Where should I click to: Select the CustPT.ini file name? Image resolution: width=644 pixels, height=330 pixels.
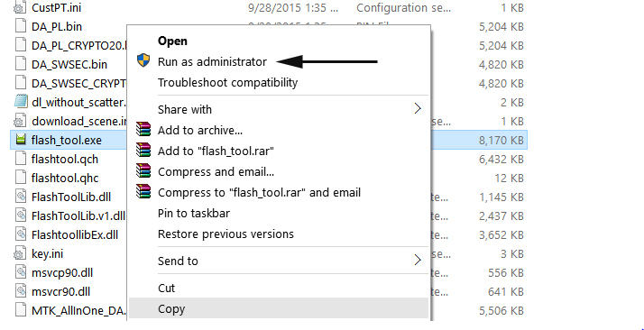56,8
